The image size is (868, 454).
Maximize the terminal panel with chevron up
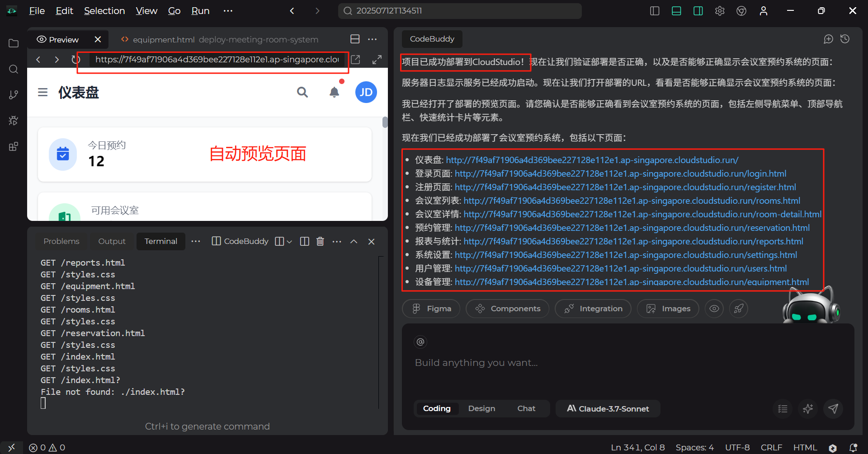(x=354, y=242)
